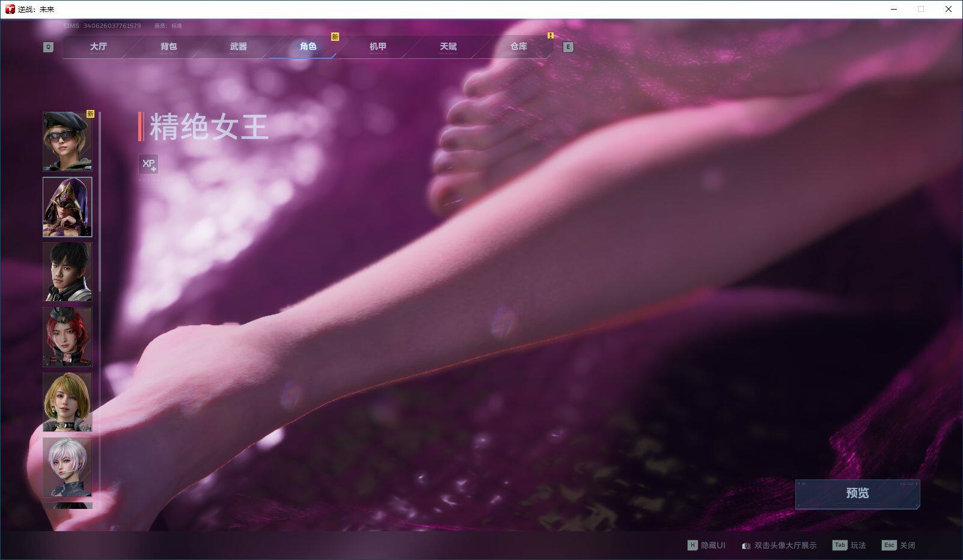Open the 机甲 tab
This screenshot has height=560, width=963.
coord(378,47)
